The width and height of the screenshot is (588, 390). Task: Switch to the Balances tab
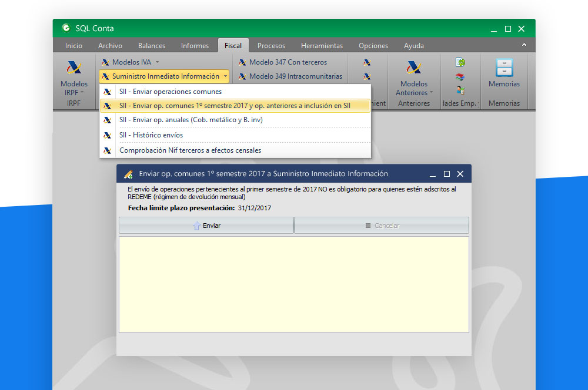pyautogui.click(x=151, y=46)
